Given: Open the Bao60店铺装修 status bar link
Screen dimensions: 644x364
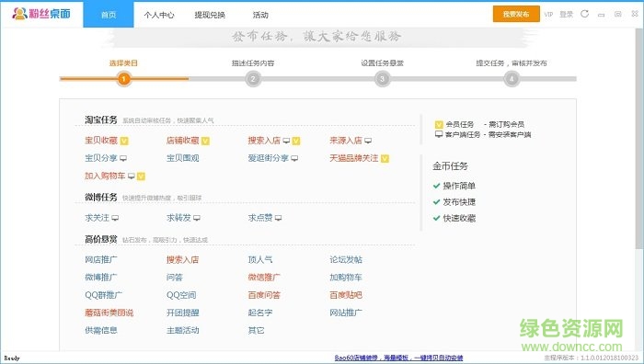Looking at the screenshot, I should 398,358.
